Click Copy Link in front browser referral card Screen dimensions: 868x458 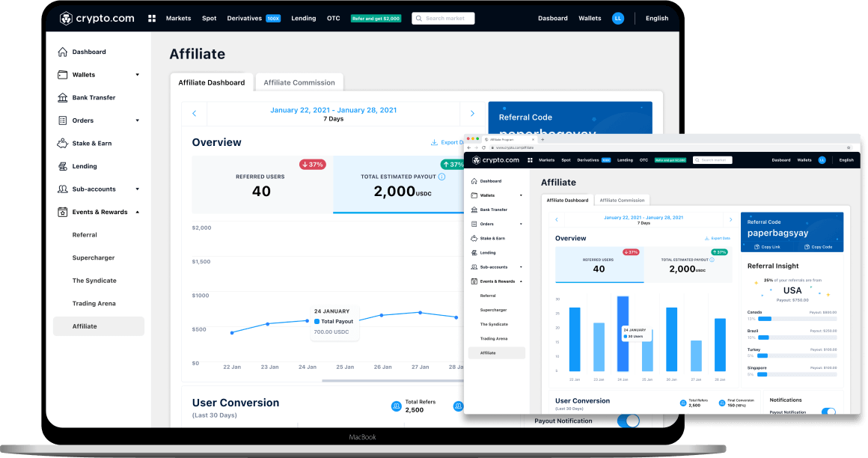click(767, 247)
